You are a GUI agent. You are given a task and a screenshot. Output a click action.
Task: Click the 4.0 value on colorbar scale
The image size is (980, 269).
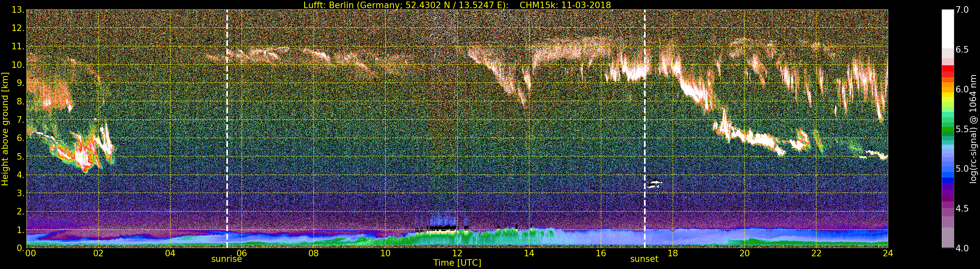point(962,248)
